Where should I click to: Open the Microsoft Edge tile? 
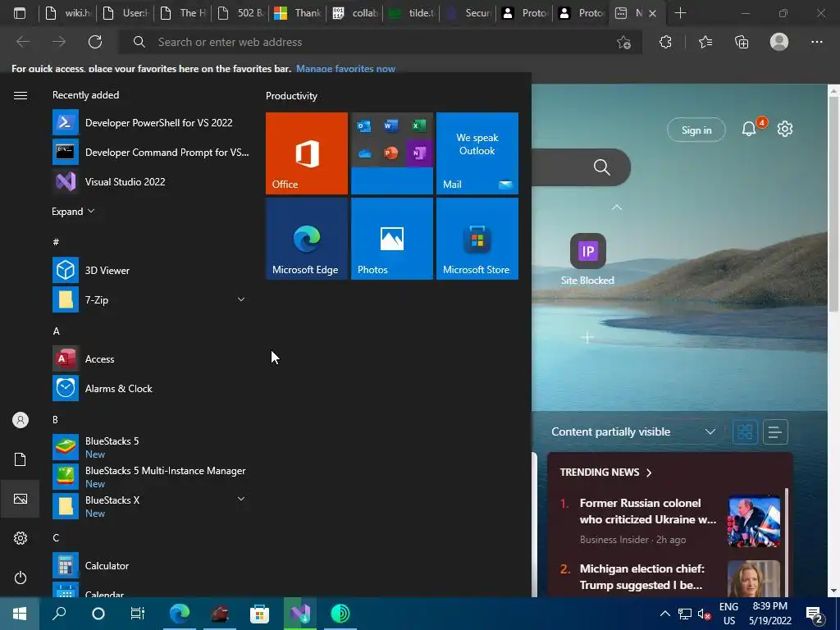307,239
